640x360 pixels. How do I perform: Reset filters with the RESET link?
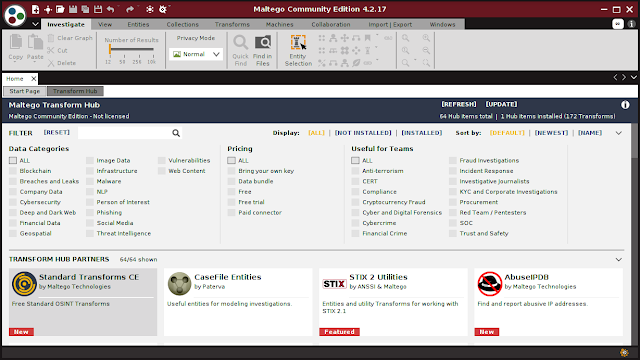(x=57, y=133)
